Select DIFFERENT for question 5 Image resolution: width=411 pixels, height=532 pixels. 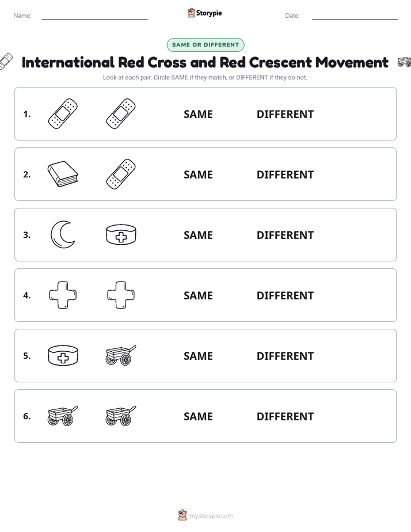[285, 356]
